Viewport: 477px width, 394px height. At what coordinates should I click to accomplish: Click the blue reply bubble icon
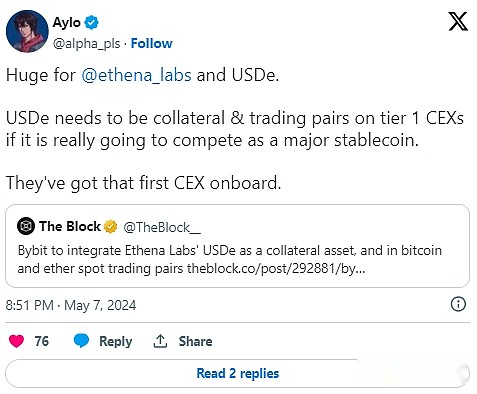(x=81, y=341)
